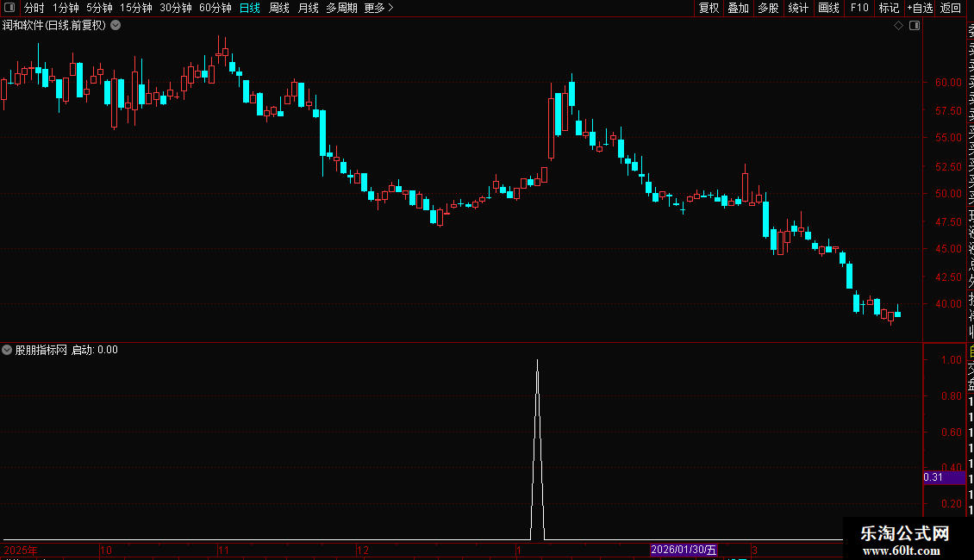Select the 30分钟 period

(175, 8)
